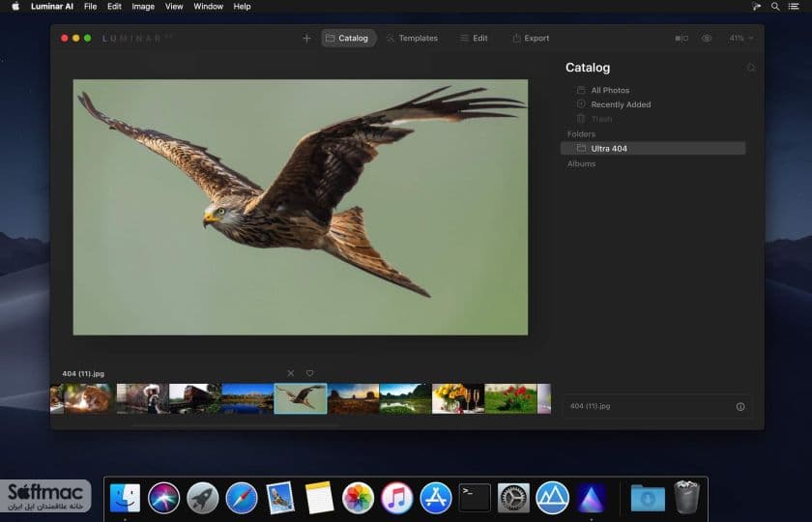Click the status icon left of Spotlight
Screen dimensions: 812x522
(757, 6)
